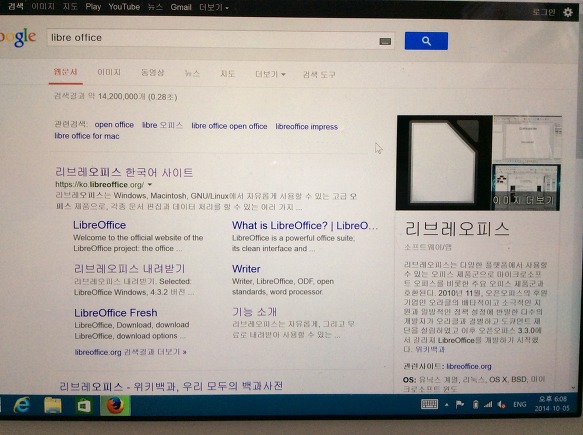
Task: Open libreoffice.org related site link
Action: point(469,366)
